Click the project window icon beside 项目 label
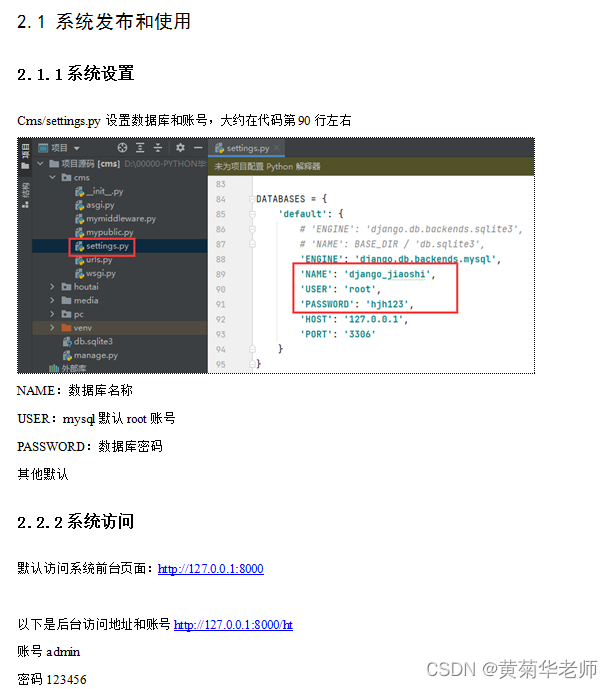 [43, 148]
